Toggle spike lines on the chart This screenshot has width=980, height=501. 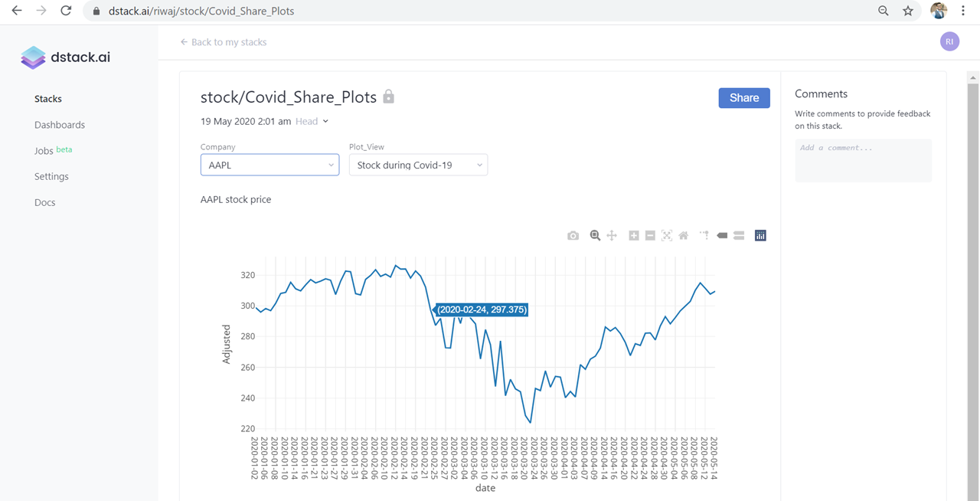point(704,236)
